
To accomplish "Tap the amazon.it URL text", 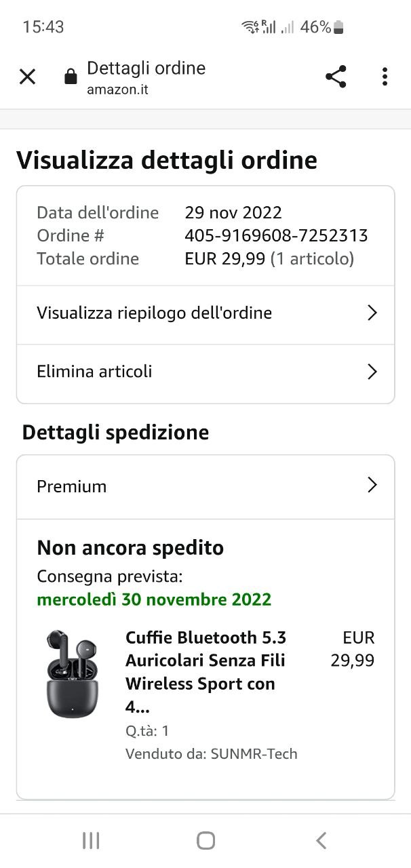I will (117, 90).
